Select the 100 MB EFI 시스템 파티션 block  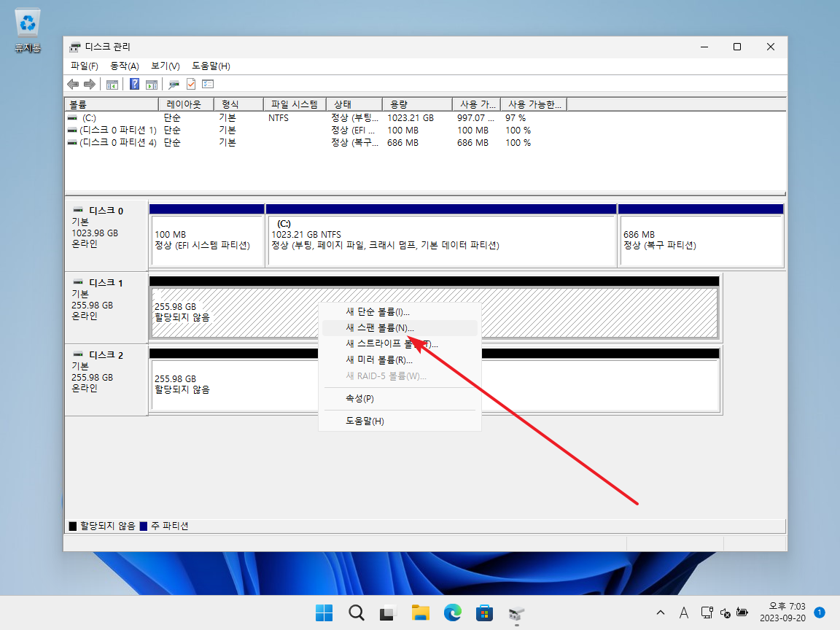click(207, 240)
